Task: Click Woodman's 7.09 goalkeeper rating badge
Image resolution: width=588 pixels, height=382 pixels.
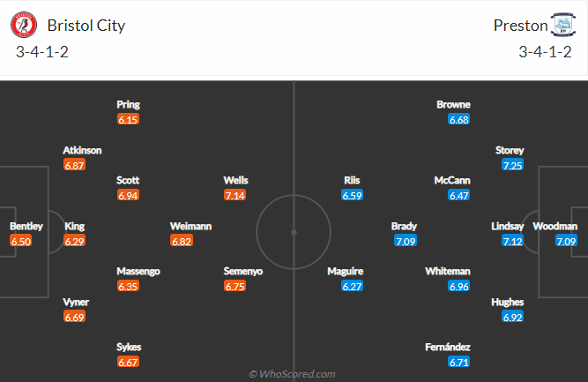Action: [x=566, y=241]
